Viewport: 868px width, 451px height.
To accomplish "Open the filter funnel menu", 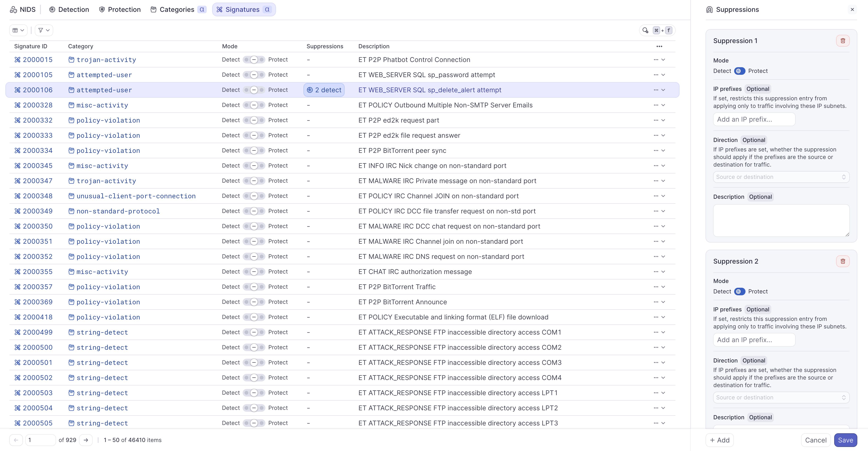I will (44, 30).
